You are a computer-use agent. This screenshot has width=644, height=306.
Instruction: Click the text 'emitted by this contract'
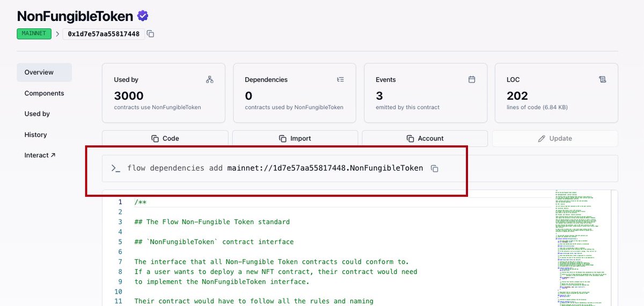tap(407, 107)
